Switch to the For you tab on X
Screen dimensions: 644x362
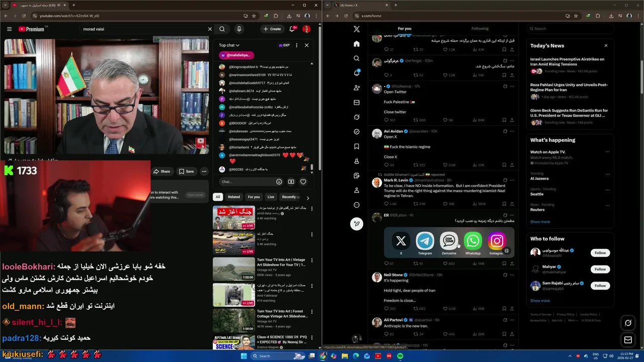tap(405, 29)
